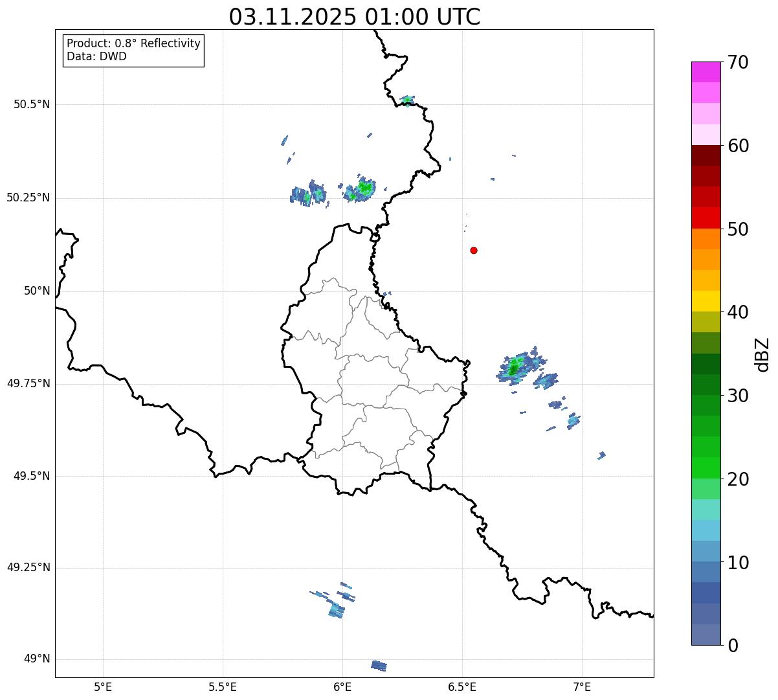Viewport: 778px width, 700px height.
Task: Pick the magenta top colorbar swatch
Action: point(706,72)
